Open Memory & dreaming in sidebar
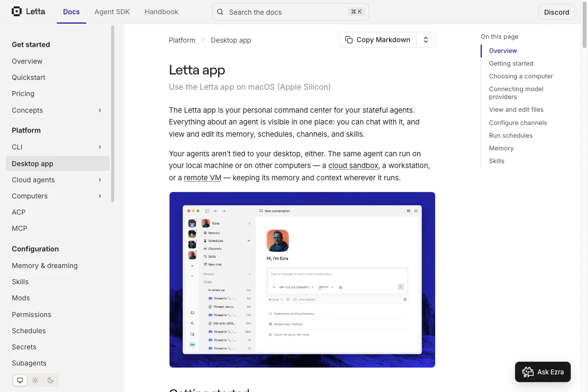The image size is (588, 392). point(45,266)
